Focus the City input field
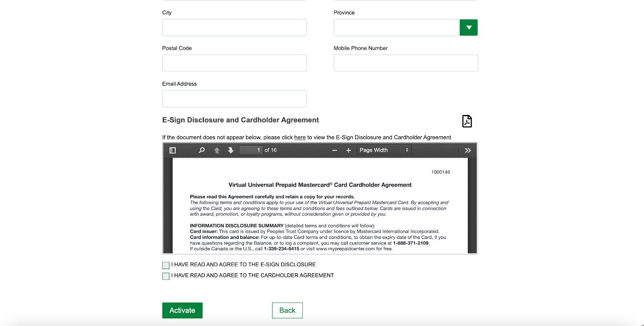 (x=234, y=28)
